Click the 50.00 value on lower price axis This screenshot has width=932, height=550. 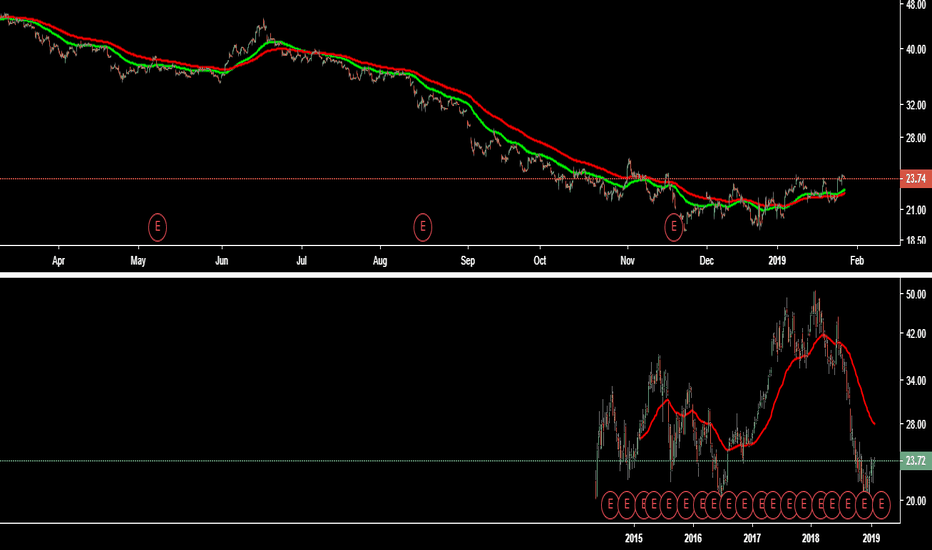coord(916,294)
